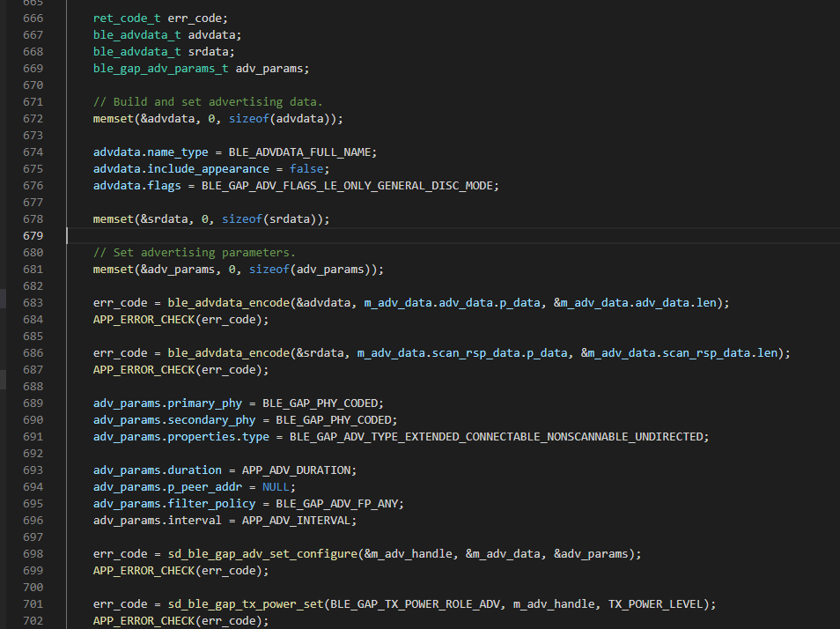
Task: Click line number 672 in the gutter
Action: click(x=33, y=119)
